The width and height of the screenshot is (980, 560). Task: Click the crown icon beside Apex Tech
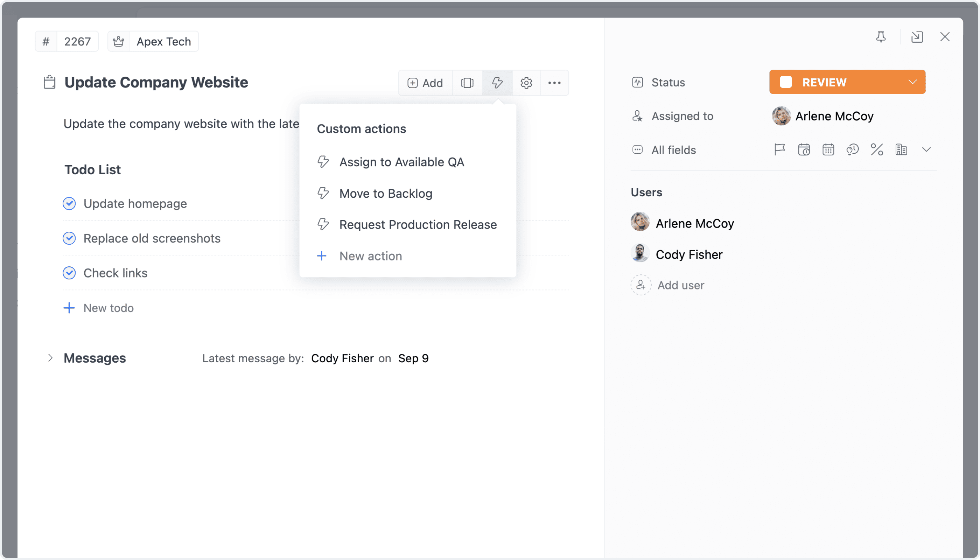[x=118, y=41]
